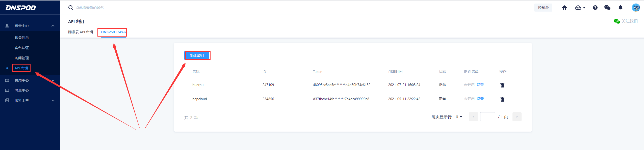The width and height of the screenshot is (644, 150).
Task: Open the cloud services dropdown icon
Action: click(x=580, y=8)
